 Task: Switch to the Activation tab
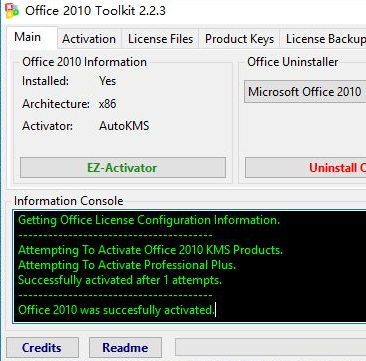89,39
